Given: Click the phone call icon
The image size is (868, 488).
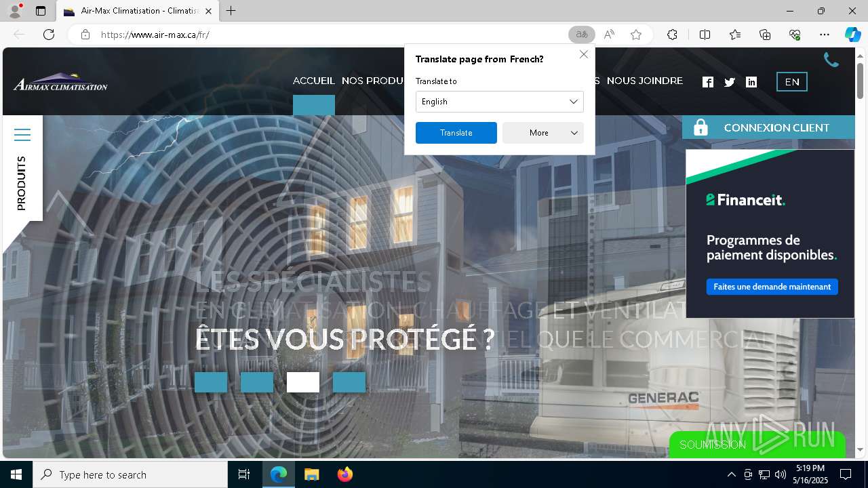Looking at the screenshot, I should [x=831, y=60].
